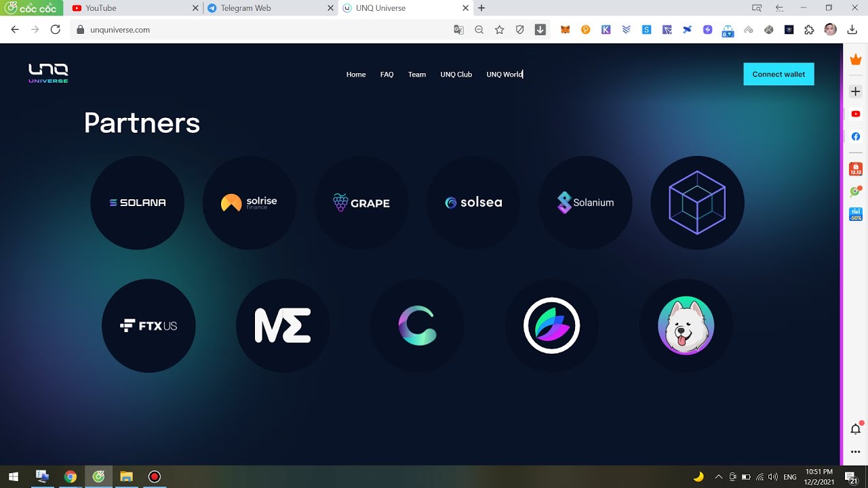Go back to previous page
This screenshot has width=868, height=488.
point(15,30)
